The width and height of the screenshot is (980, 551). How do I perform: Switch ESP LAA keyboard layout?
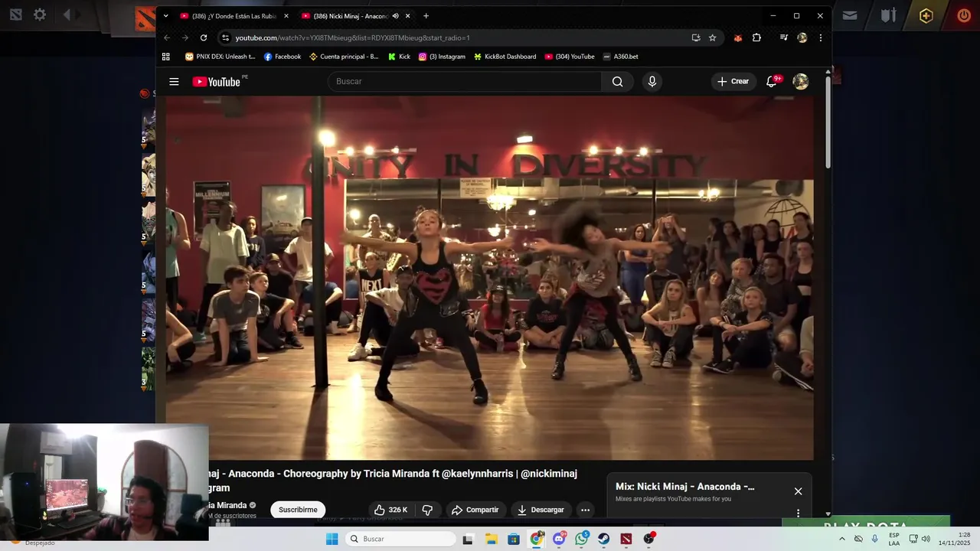pos(894,539)
